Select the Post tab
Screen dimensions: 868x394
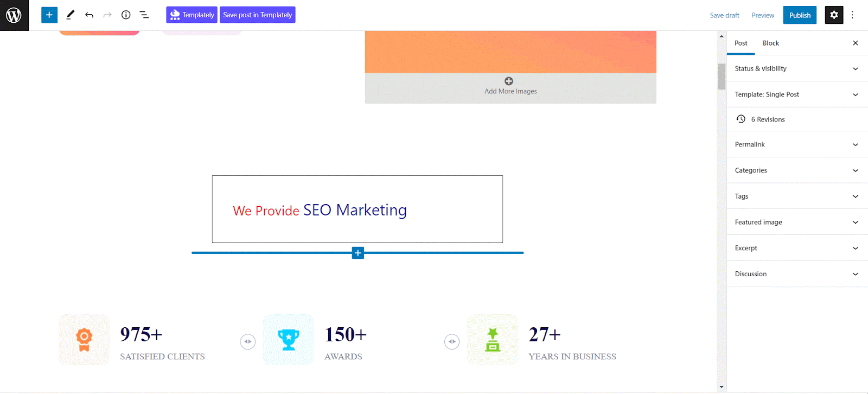pyautogui.click(x=741, y=43)
